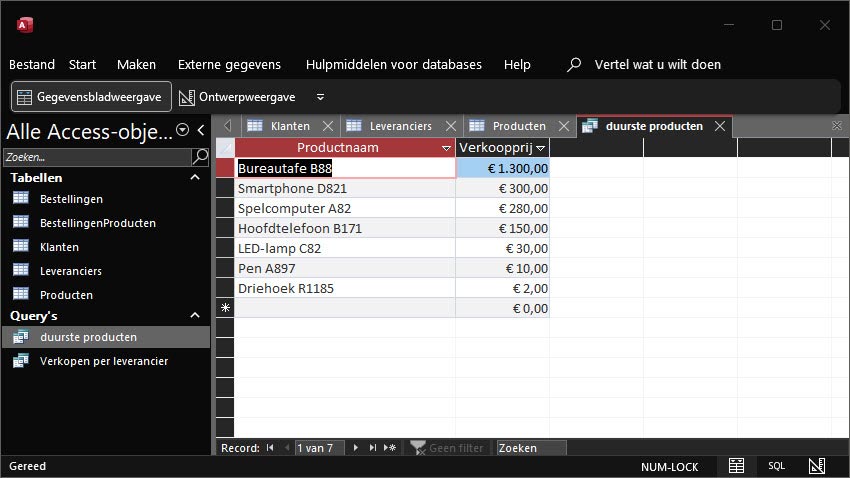The width and height of the screenshot is (850, 478).
Task: Switch to Gegevensbladweergave view
Action: click(91, 97)
